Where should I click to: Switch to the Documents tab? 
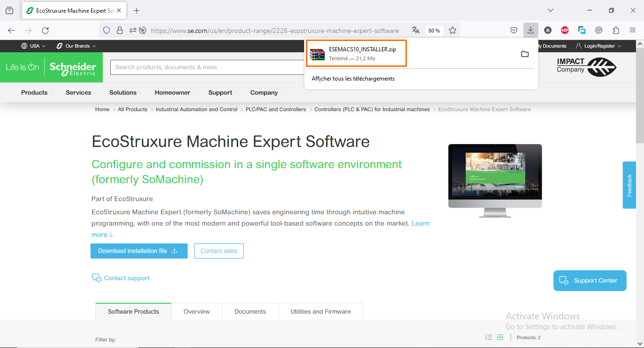250,311
